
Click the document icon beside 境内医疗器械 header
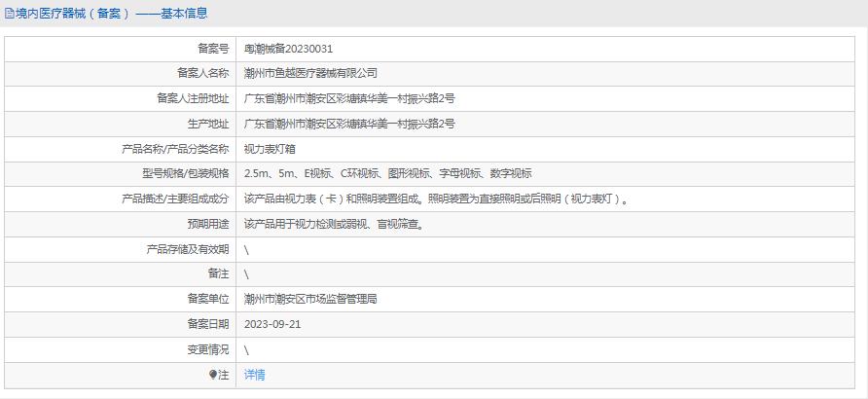coord(10,14)
